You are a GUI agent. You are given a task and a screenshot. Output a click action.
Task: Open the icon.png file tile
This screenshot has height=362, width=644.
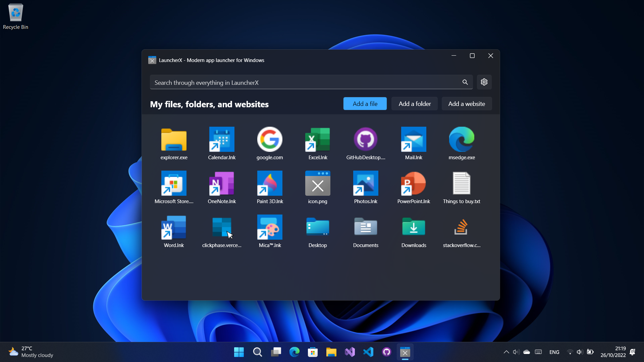(x=318, y=188)
